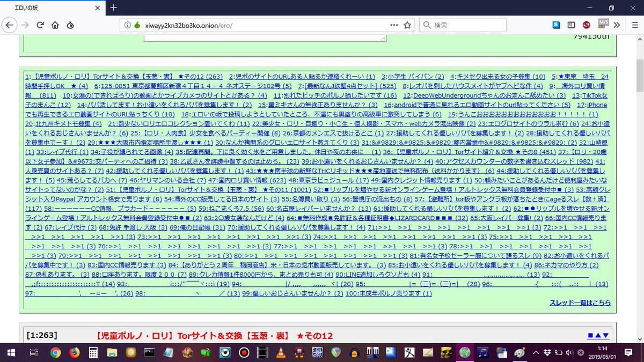Image resolution: width=644 pixels, height=362 pixels.
Task: Click the film strip taskbar icon
Action: [x=262, y=352]
